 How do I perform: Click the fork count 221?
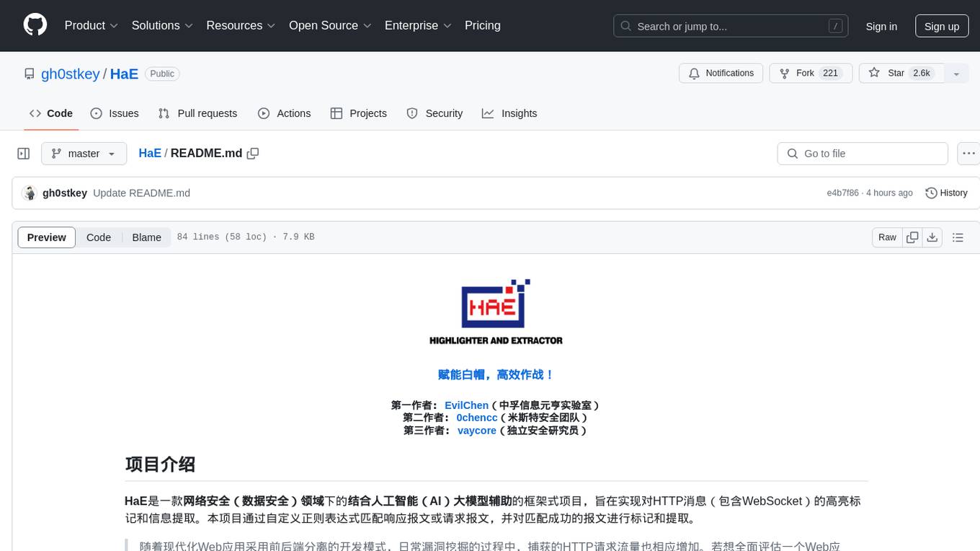click(x=830, y=73)
